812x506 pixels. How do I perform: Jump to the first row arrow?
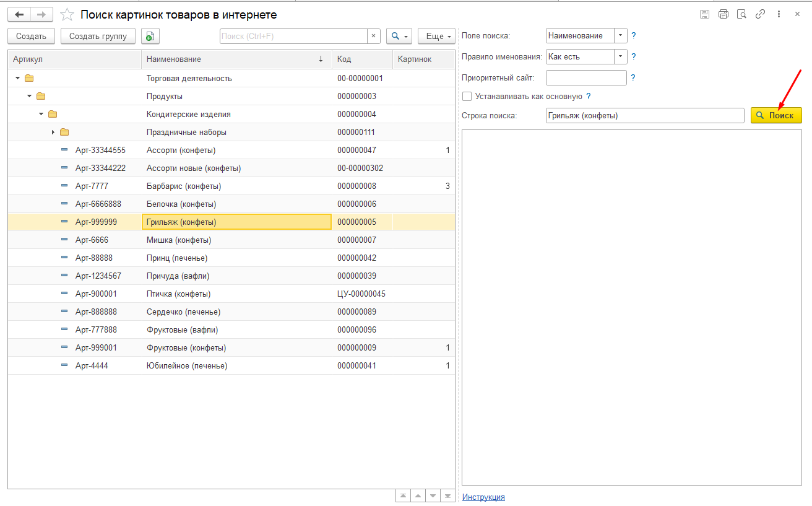coord(404,495)
